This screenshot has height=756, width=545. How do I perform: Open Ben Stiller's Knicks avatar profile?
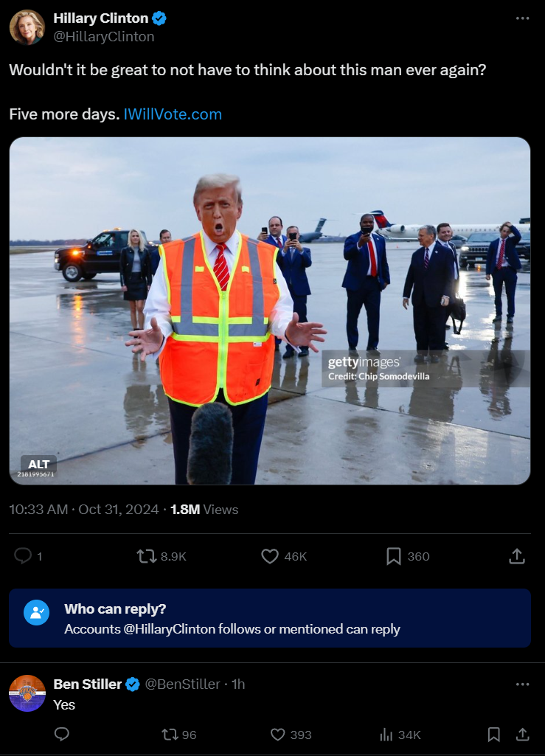coord(27,693)
